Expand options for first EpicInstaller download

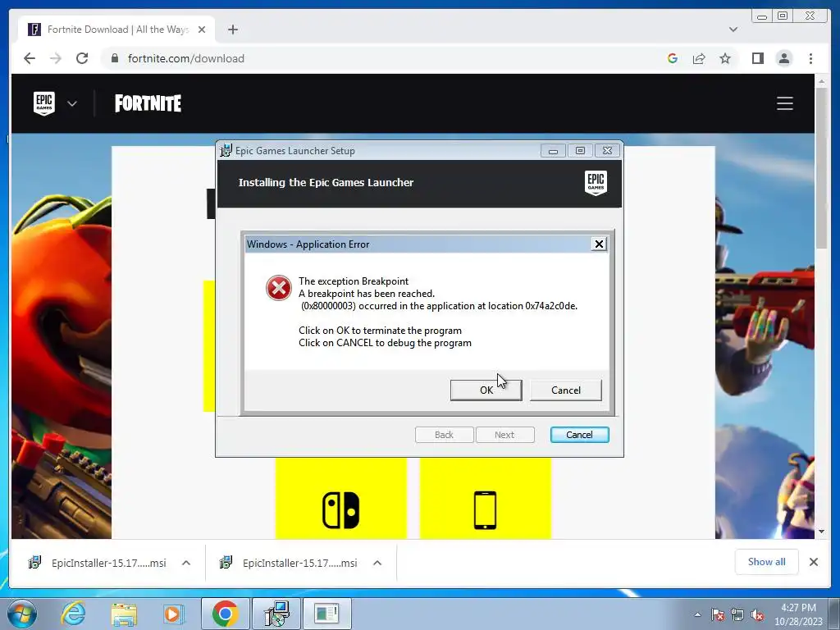pyautogui.click(x=186, y=563)
